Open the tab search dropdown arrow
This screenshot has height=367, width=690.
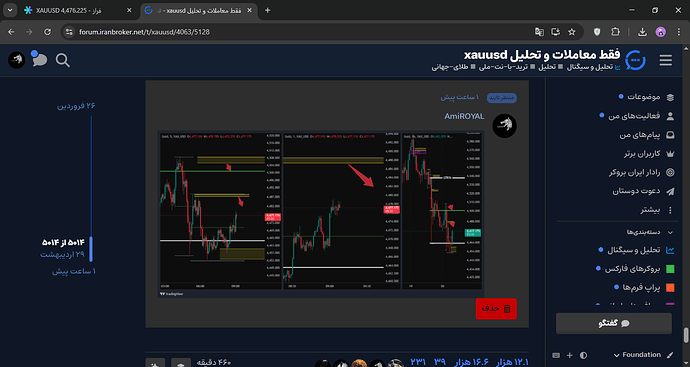[10, 10]
